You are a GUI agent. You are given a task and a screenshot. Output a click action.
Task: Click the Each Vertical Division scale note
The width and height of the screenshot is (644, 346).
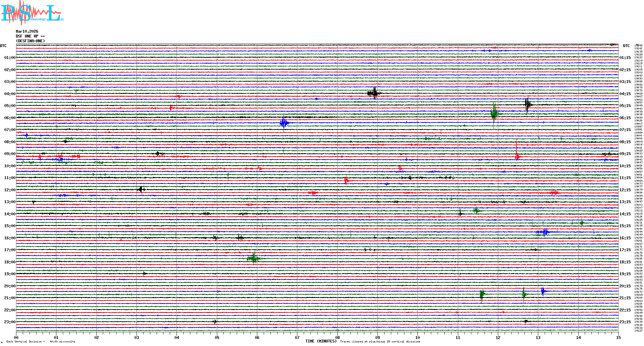pos(41,342)
